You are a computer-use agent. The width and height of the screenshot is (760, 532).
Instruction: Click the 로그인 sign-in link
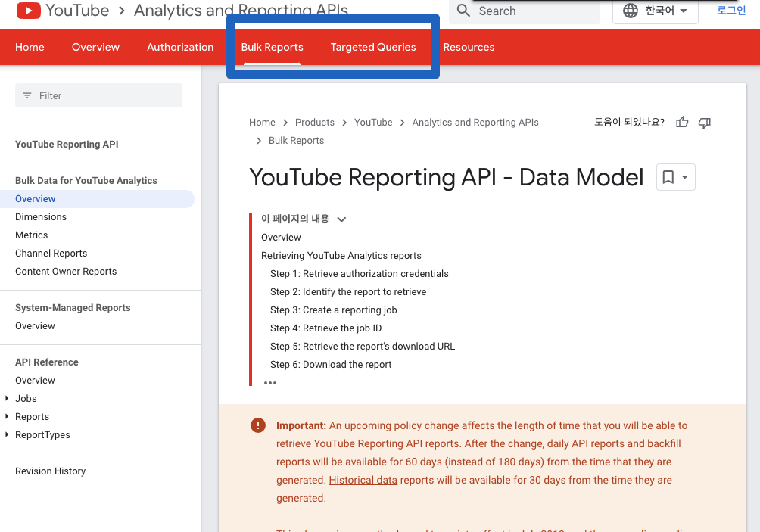coord(731,10)
